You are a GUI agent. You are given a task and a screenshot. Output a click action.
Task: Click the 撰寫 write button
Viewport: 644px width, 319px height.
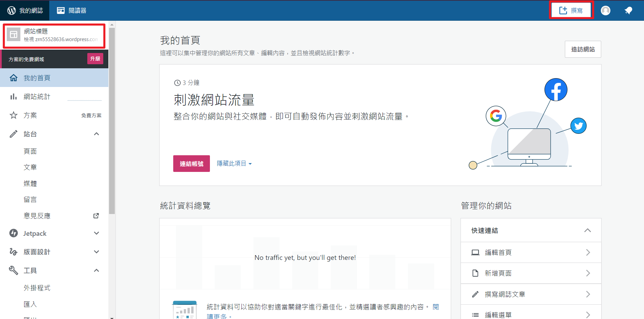click(571, 11)
